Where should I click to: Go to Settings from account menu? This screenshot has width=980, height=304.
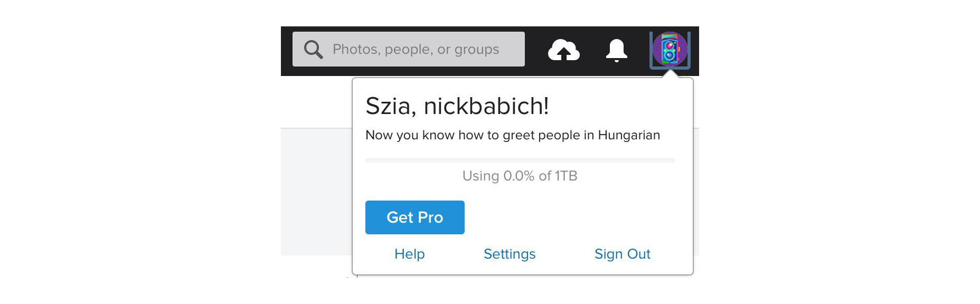point(509,254)
